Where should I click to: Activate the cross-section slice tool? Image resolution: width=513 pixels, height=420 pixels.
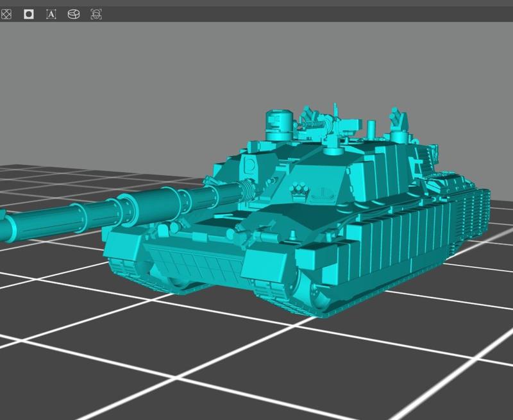click(x=72, y=13)
